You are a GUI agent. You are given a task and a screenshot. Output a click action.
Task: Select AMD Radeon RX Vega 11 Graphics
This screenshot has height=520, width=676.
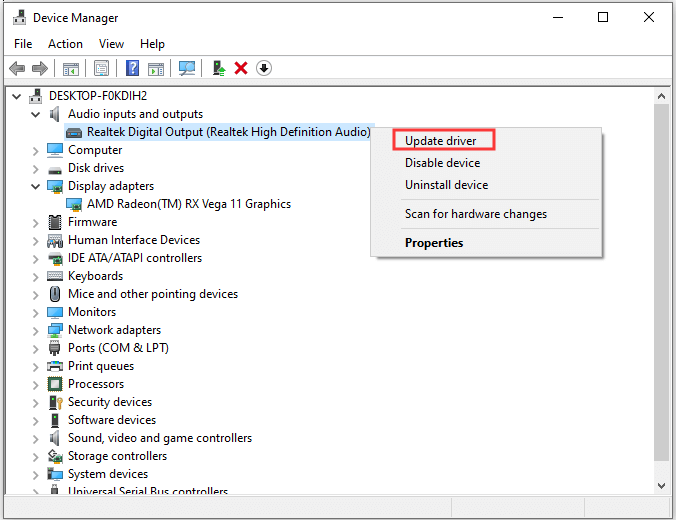pyautogui.click(x=188, y=204)
